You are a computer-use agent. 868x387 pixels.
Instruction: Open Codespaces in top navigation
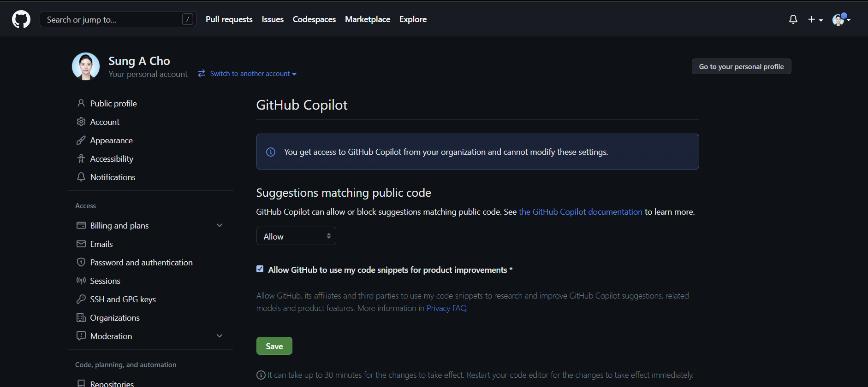coord(314,19)
